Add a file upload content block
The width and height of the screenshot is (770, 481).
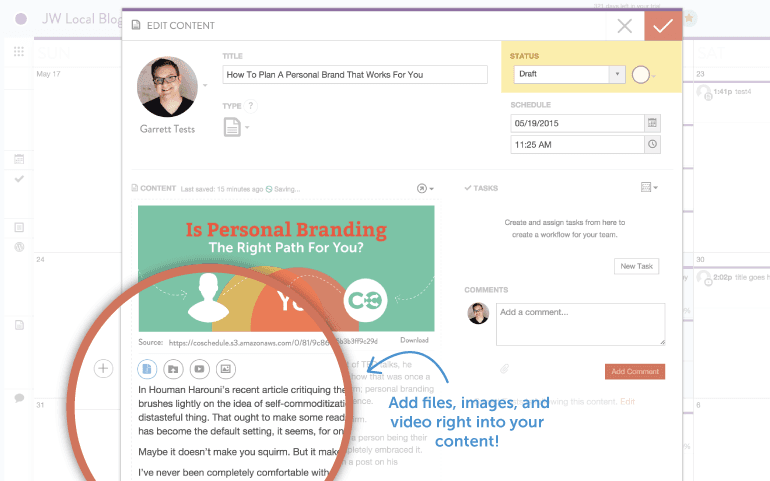173,369
